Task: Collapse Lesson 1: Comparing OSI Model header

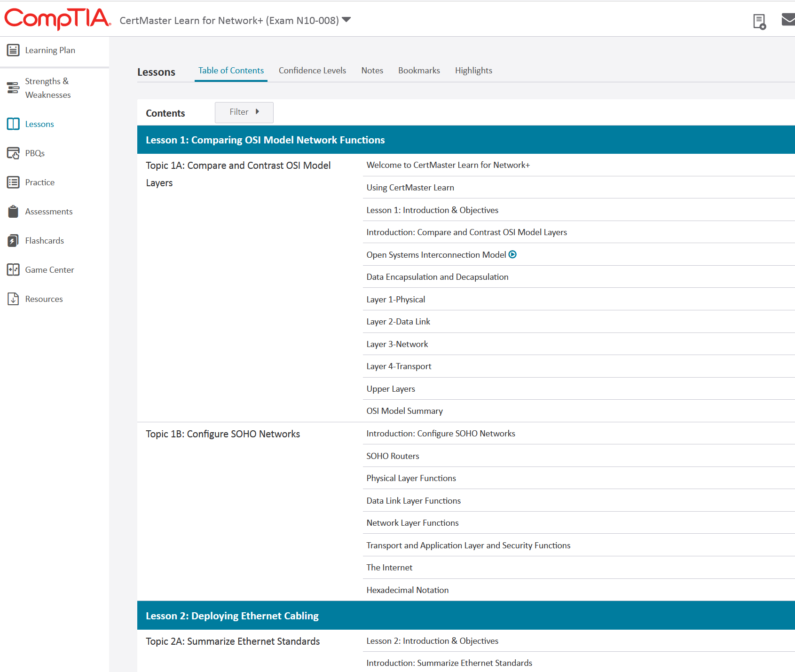Action: click(x=466, y=140)
